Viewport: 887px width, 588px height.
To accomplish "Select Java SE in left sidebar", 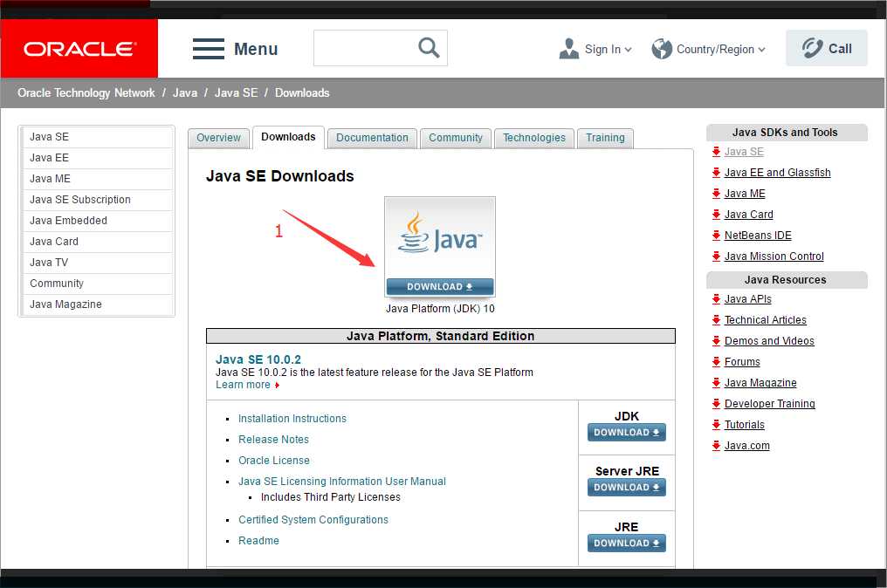I will pos(97,137).
